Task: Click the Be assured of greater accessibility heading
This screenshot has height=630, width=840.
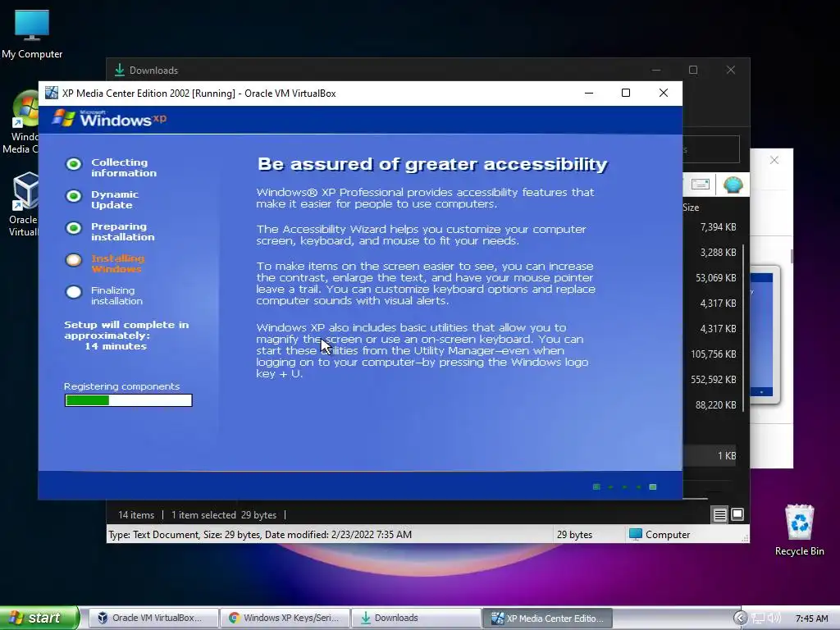Action: 433,164
